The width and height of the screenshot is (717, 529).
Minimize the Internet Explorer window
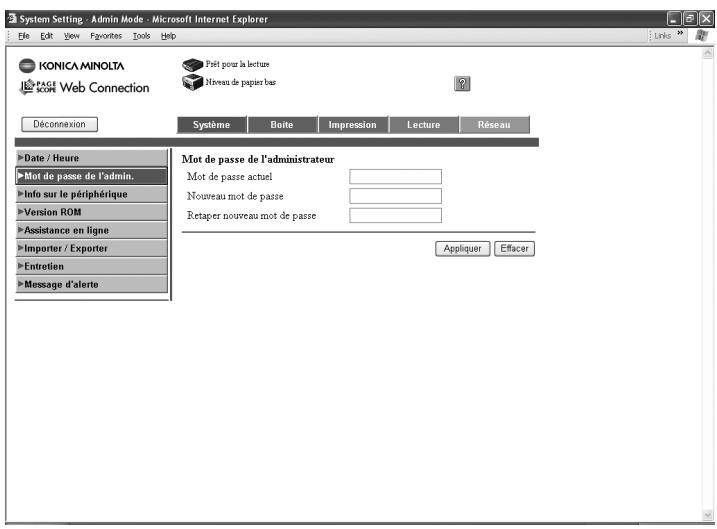click(674, 19)
